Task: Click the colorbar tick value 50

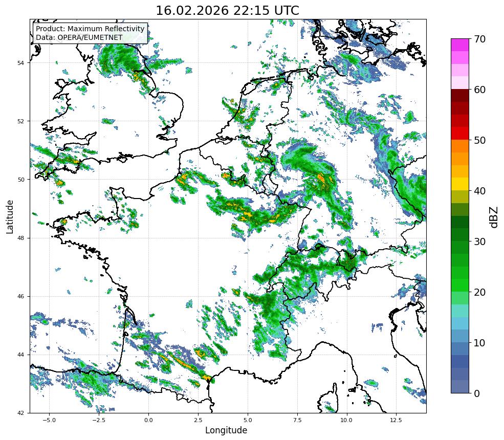Action: point(479,141)
